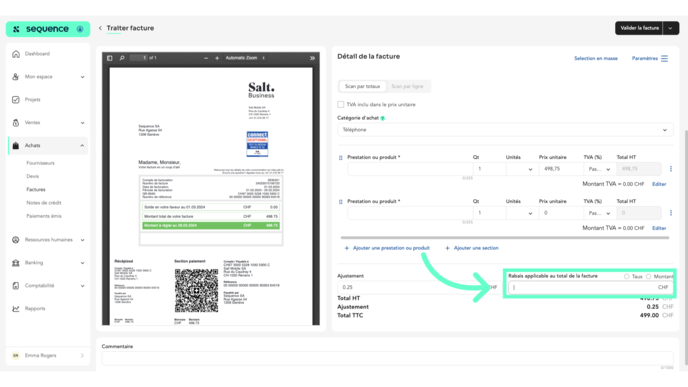
Task: Click the Rapports chart icon
Action: tap(16, 308)
